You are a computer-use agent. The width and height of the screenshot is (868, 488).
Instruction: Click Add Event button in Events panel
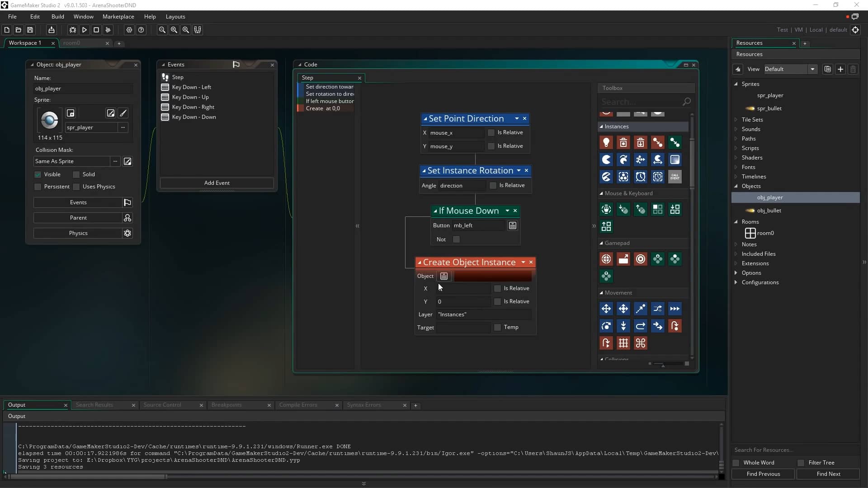coord(217,183)
